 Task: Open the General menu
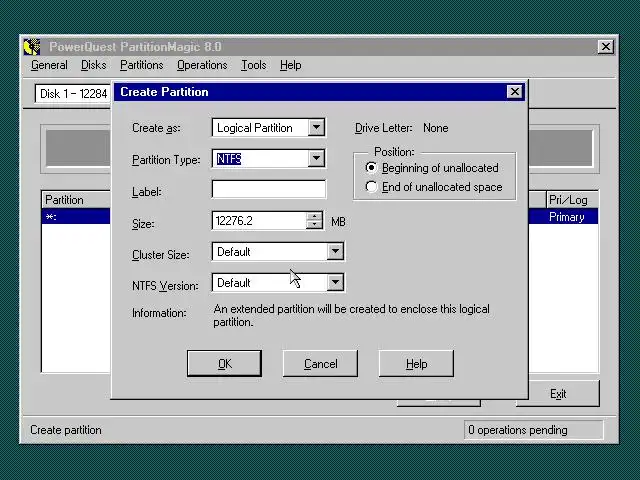pos(49,65)
